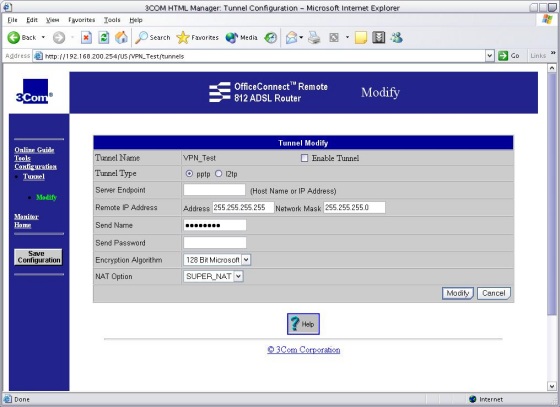Viewport: 560px width, 407px height.
Task: Click the dark research book icon
Action: click(x=379, y=37)
